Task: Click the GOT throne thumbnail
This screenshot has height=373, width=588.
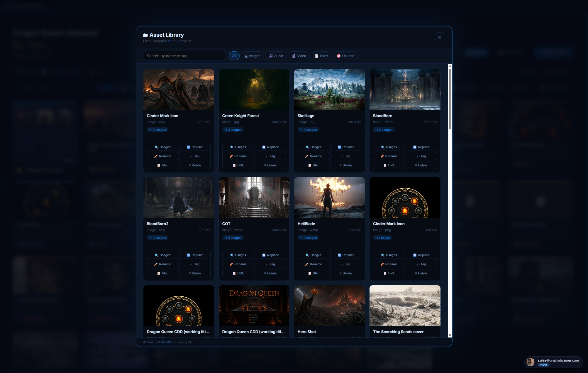Action: [x=254, y=198]
